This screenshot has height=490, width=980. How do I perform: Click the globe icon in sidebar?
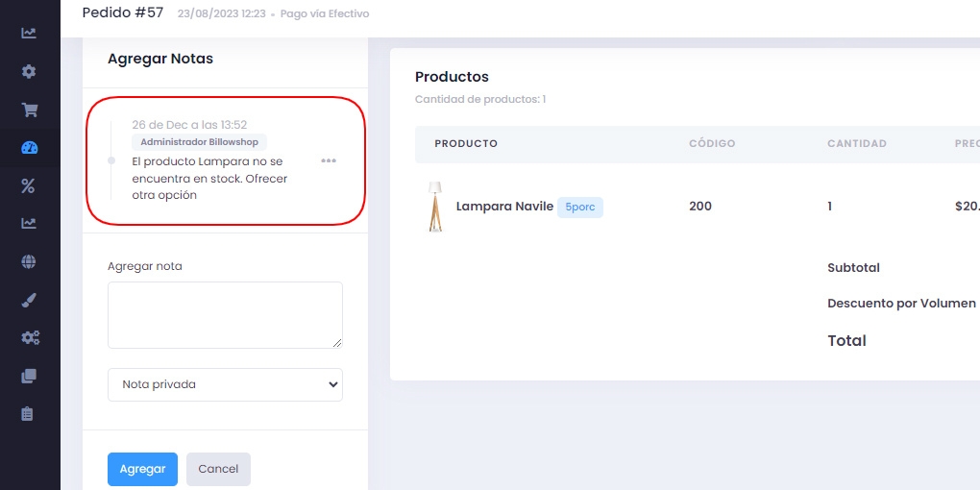(x=29, y=261)
